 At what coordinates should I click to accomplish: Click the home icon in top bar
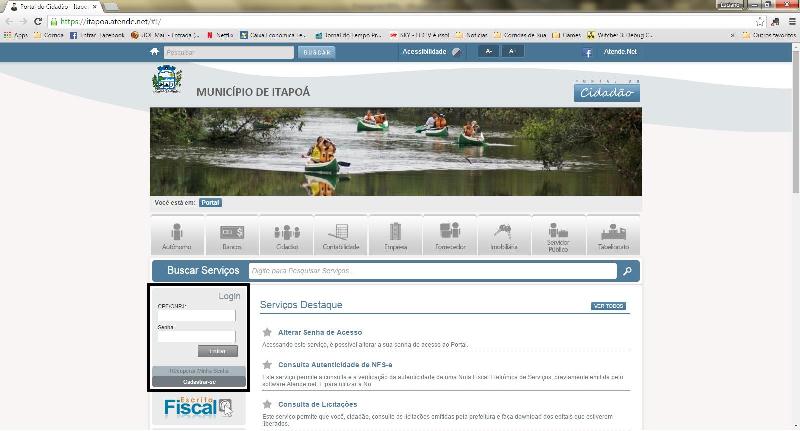tap(155, 51)
